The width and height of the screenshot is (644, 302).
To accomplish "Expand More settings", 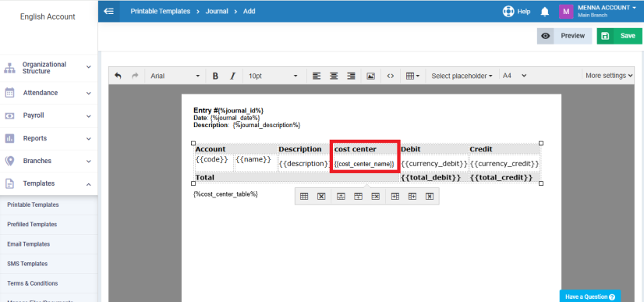I will [x=609, y=76].
